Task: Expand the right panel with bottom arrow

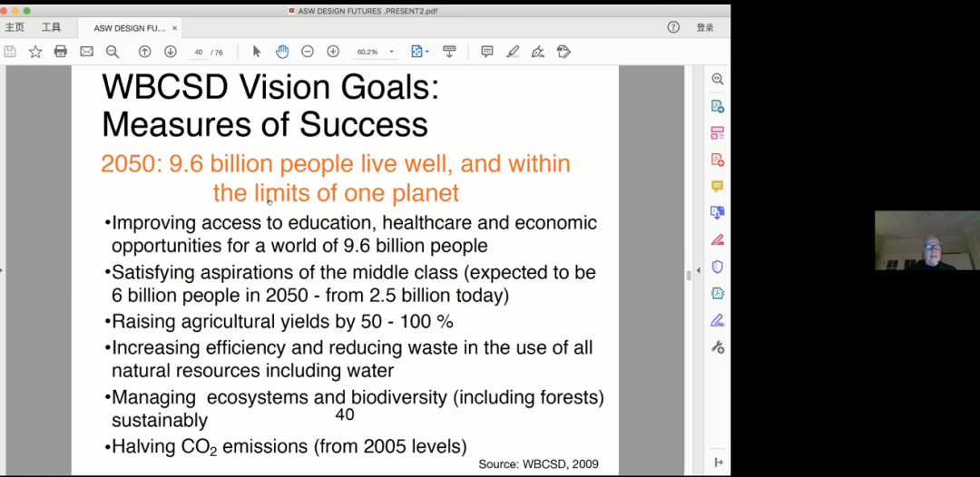Action: point(718,462)
